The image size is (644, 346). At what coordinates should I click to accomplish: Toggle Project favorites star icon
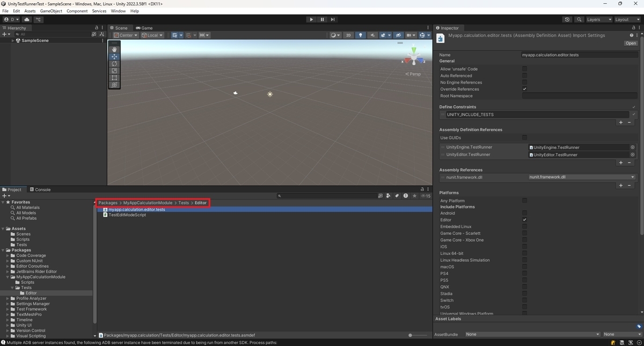click(414, 196)
